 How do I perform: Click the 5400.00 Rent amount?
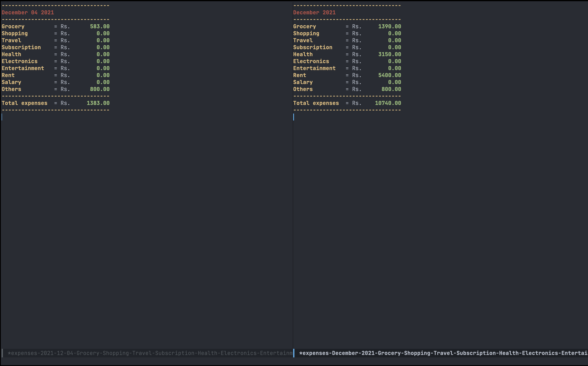click(x=389, y=75)
